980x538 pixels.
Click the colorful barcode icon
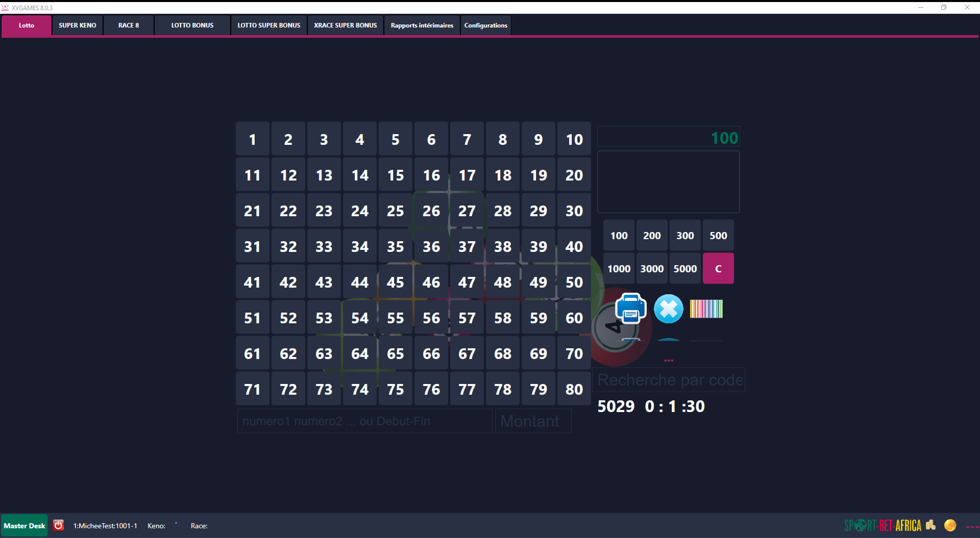pyautogui.click(x=706, y=309)
